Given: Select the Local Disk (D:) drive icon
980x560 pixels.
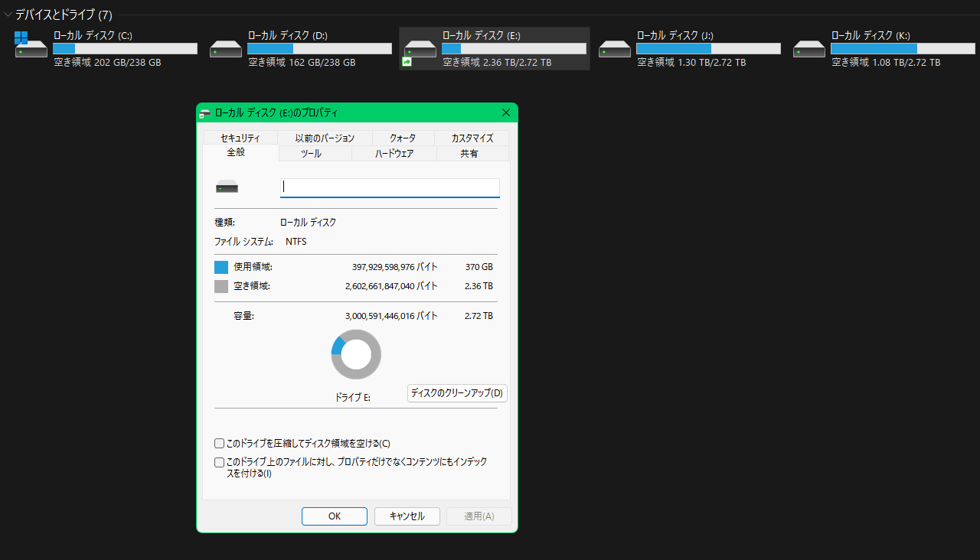Looking at the screenshot, I should (226, 48).
